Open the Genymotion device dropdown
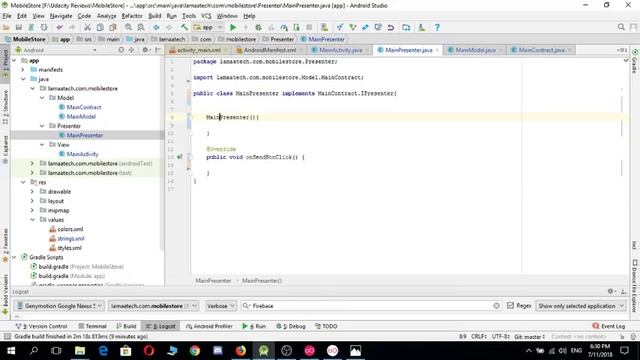 tap(60, 306)
